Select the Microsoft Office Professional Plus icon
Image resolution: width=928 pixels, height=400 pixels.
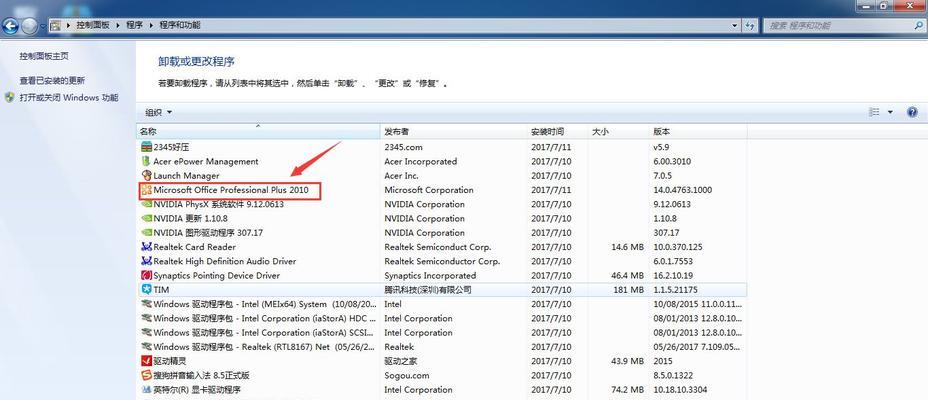pos(146,190)
